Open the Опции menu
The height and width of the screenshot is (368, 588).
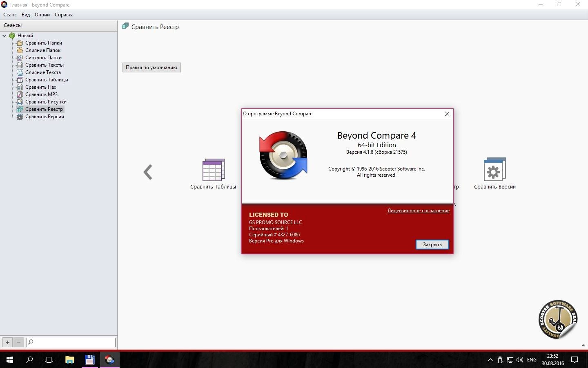pyautogui.click(x=42, y=15)
